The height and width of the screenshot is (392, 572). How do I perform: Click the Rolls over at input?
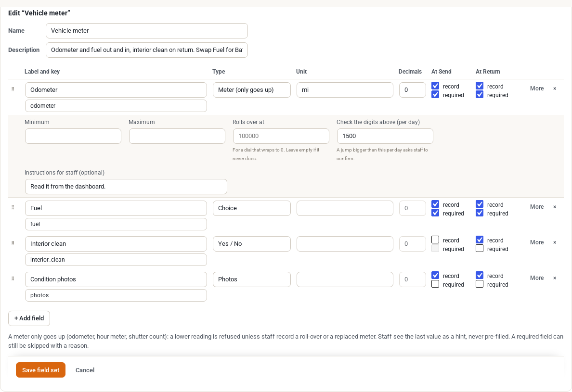tap(281, 136)
